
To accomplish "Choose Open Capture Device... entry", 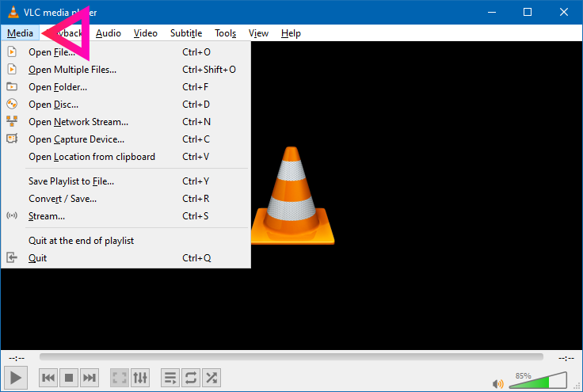I will (126, 139).
